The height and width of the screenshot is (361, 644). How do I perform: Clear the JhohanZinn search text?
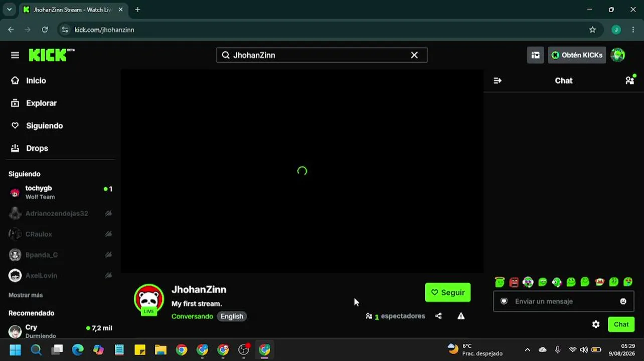(414, 55)
